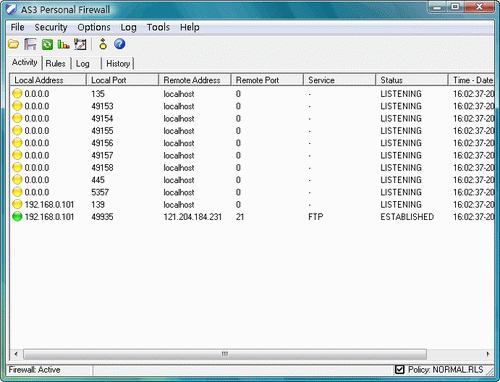Open the Log menu

pyautogui.click(x=128, y=27)
